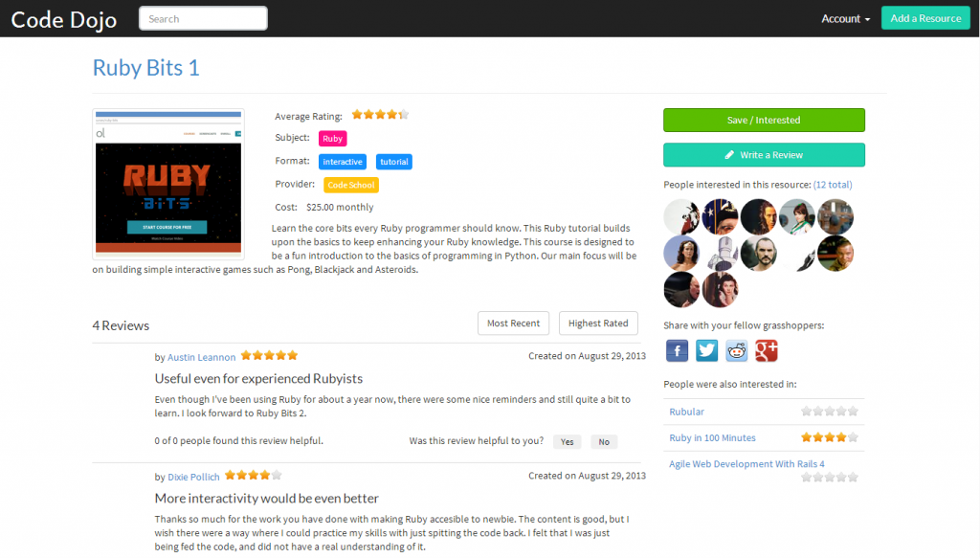Share on Facebook icon
Image resolution: width=980 pixels, height=558 pixels.
point(677,350)
